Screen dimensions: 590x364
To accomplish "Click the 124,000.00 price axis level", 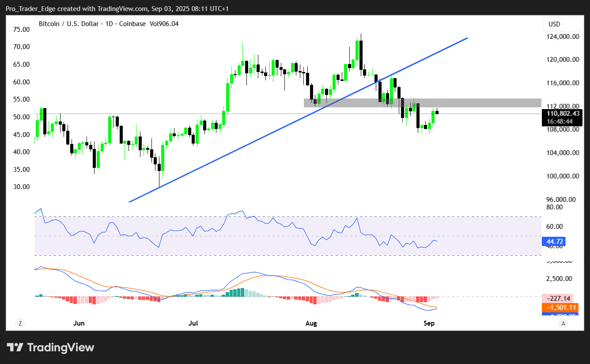I will 563,37.
